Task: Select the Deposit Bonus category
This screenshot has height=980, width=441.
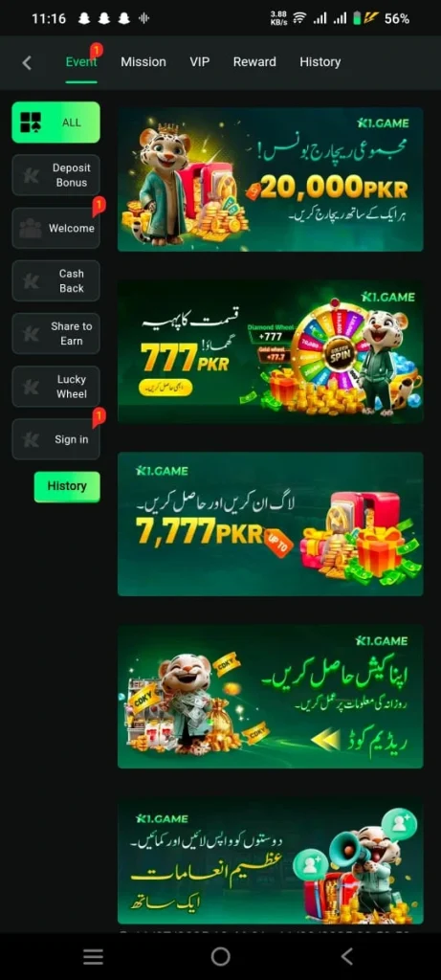Action: click(x=55, y=175)
